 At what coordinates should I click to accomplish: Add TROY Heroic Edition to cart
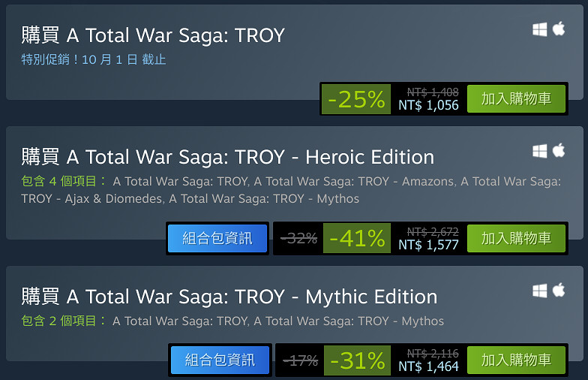coord(516,238)
